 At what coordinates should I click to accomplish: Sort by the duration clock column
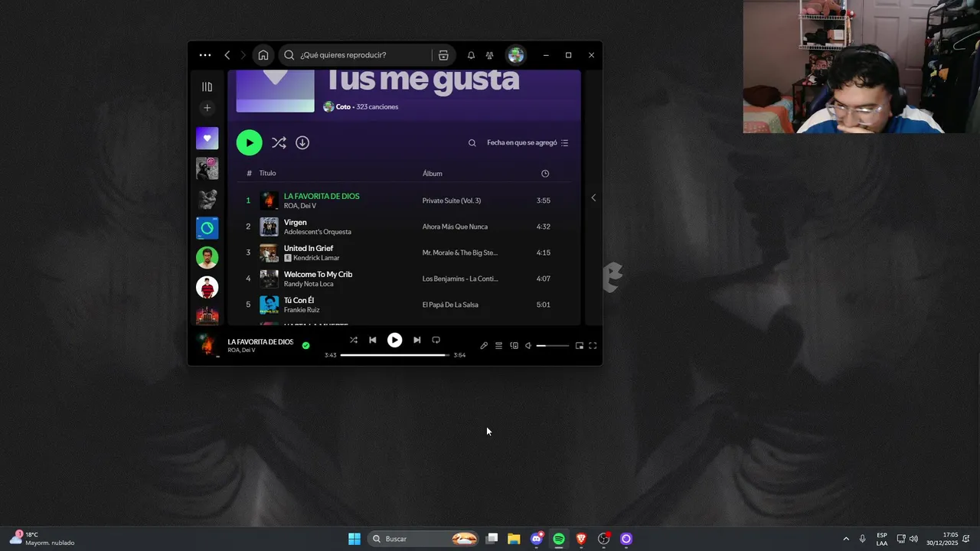pos(545,174)
